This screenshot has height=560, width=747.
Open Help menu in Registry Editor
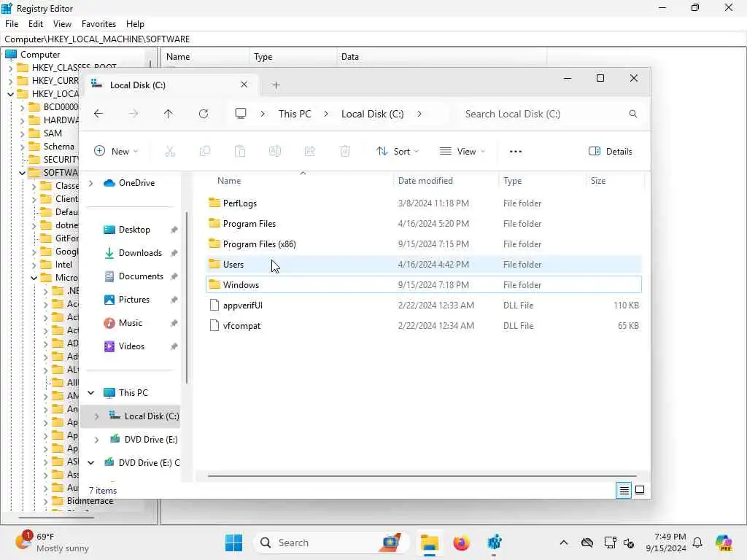pyautogui.click(x=135, y=24)
